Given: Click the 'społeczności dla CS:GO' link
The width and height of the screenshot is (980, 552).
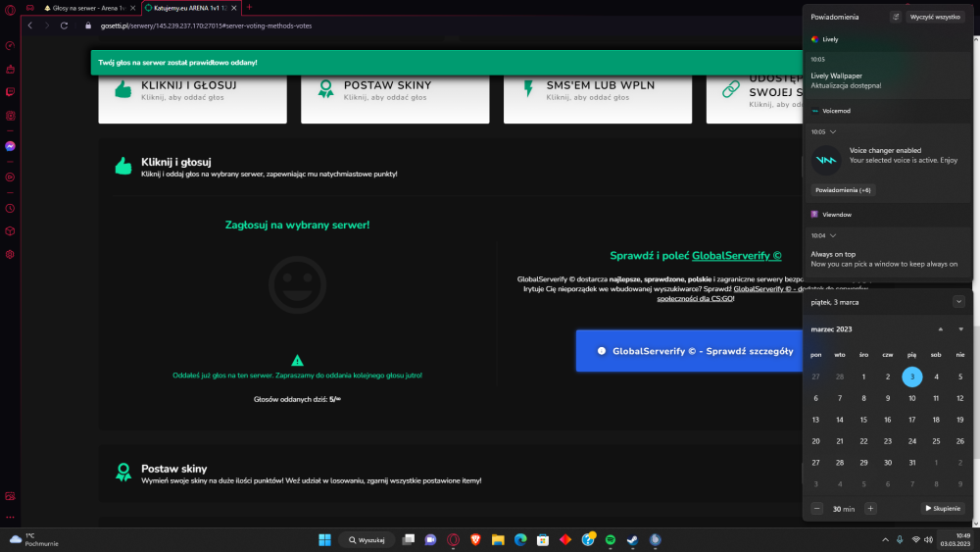Looking at the screenshot, I should (x=695, y=299).
